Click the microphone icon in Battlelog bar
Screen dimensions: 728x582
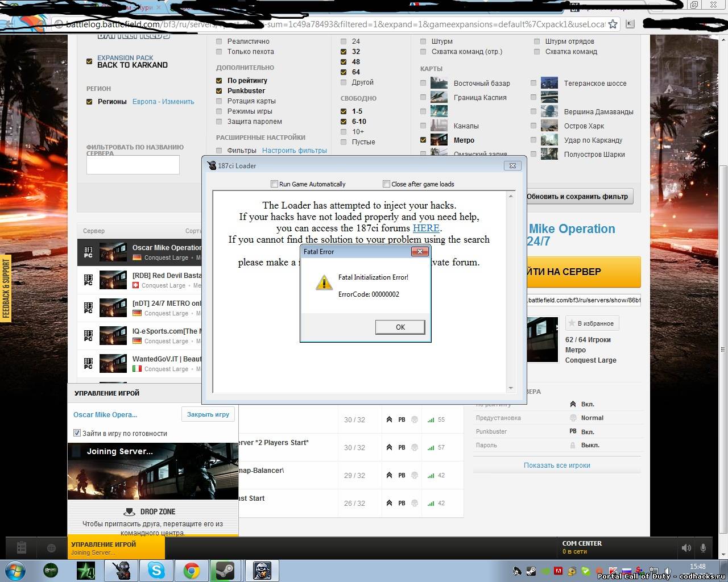point(704,548)
